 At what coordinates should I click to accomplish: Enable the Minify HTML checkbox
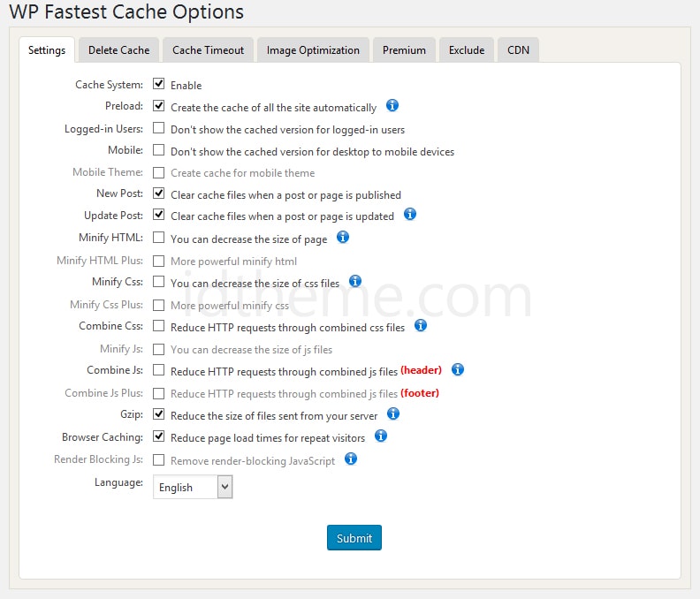tap(158, 238)
